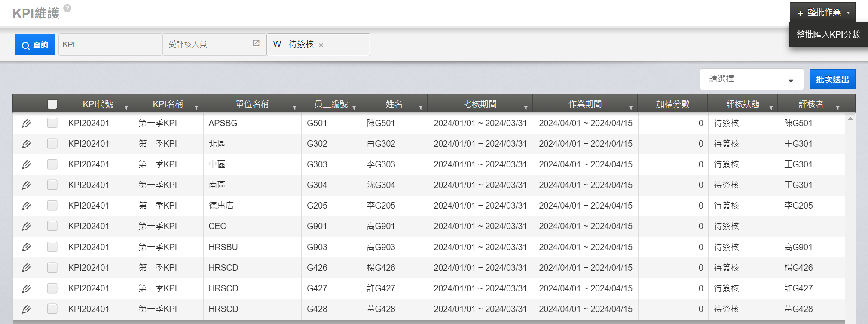Click filter icon on KPI代號 column
The height and width of the screenshot is (324, 868).
126,108
